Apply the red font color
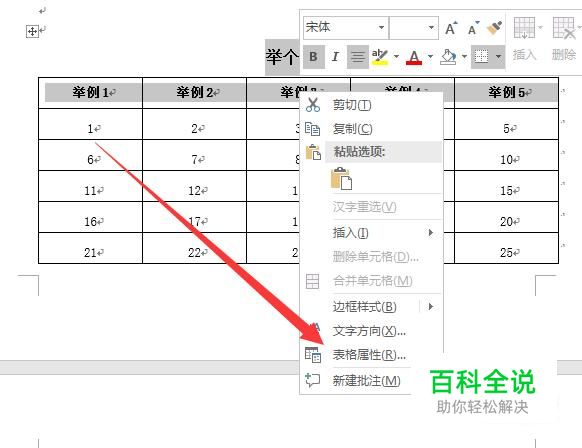582x448 pixels. [414, 57]
